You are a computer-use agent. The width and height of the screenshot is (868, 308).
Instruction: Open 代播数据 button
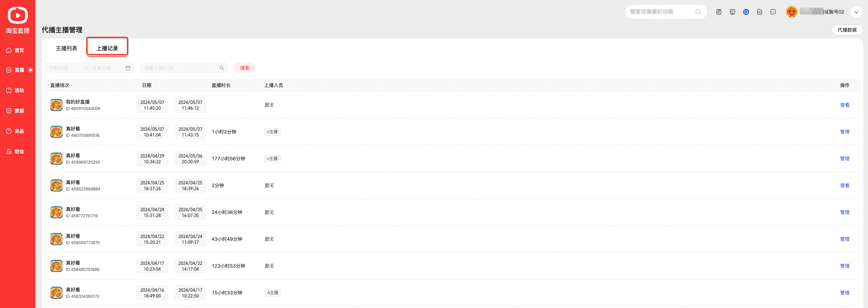(847, 30)
